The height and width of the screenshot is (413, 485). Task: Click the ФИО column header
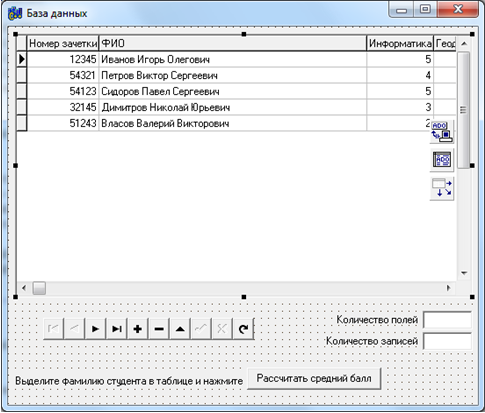click(233, 43)
